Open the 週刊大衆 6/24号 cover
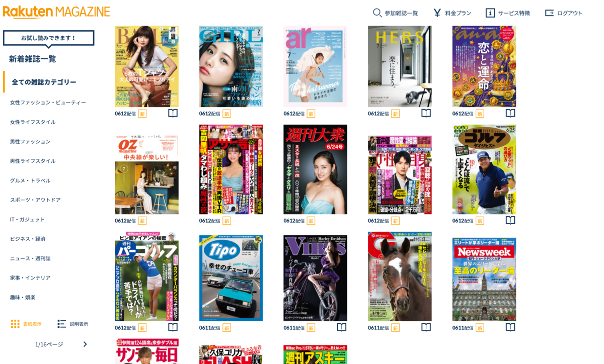 [315, 169]
